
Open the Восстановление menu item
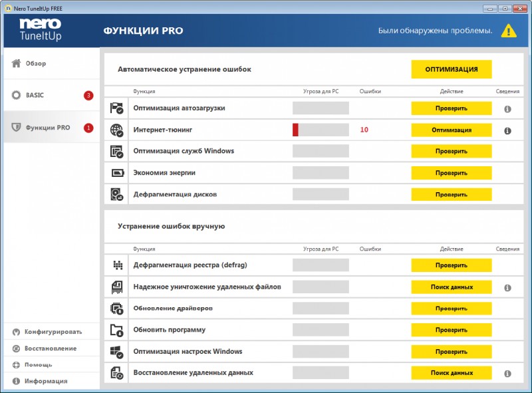point(51,348)
